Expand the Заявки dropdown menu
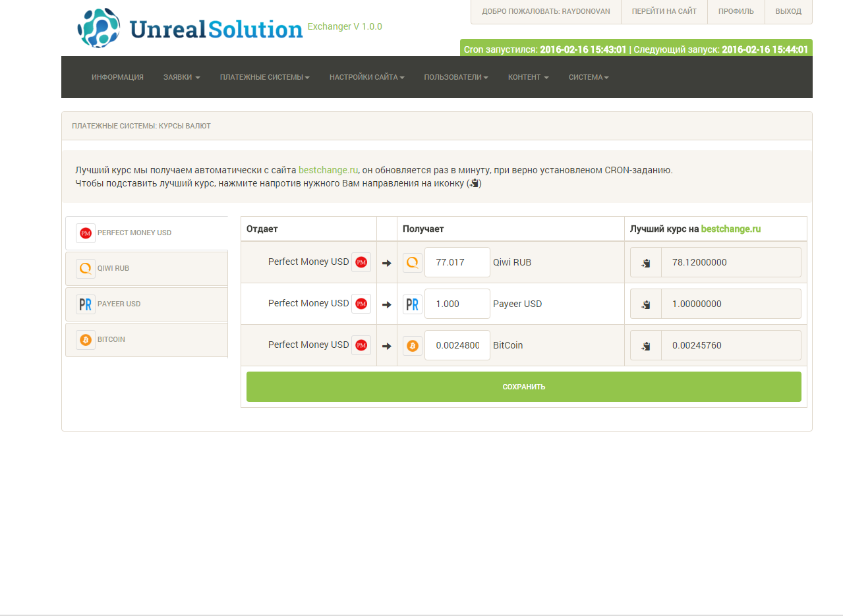 tap(181, 77)
